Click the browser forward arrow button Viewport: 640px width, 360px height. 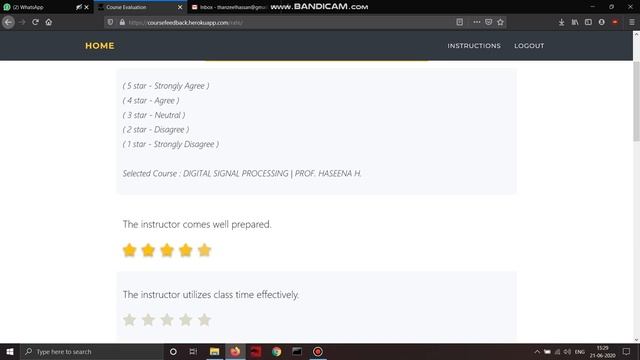(22, 22)
